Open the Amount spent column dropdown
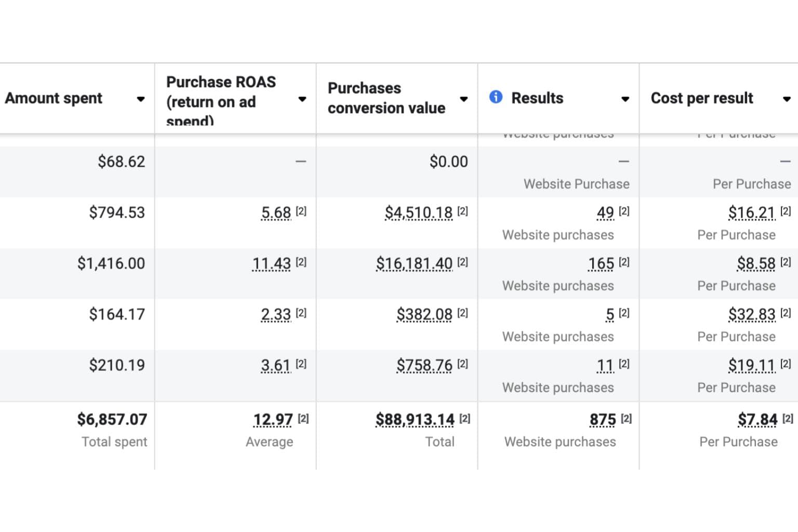The width and height of the screenshot is (798, 532). 140,99
